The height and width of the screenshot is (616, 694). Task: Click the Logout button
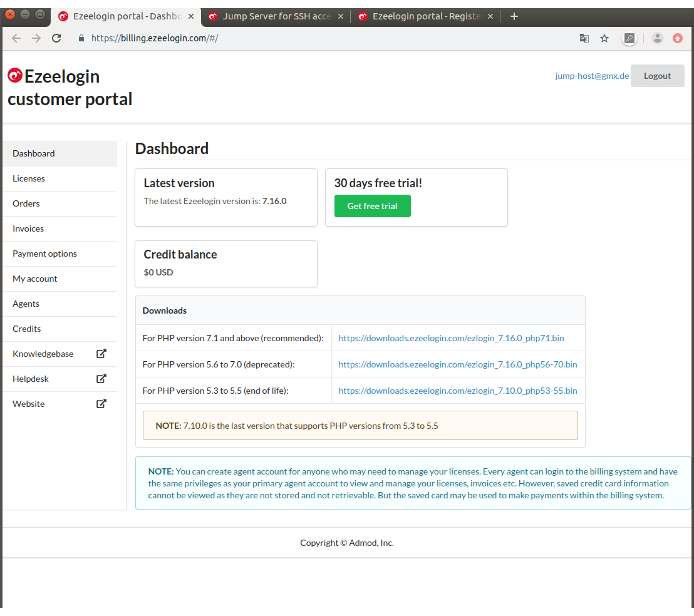pyautogui.click(x=657, y=76)
